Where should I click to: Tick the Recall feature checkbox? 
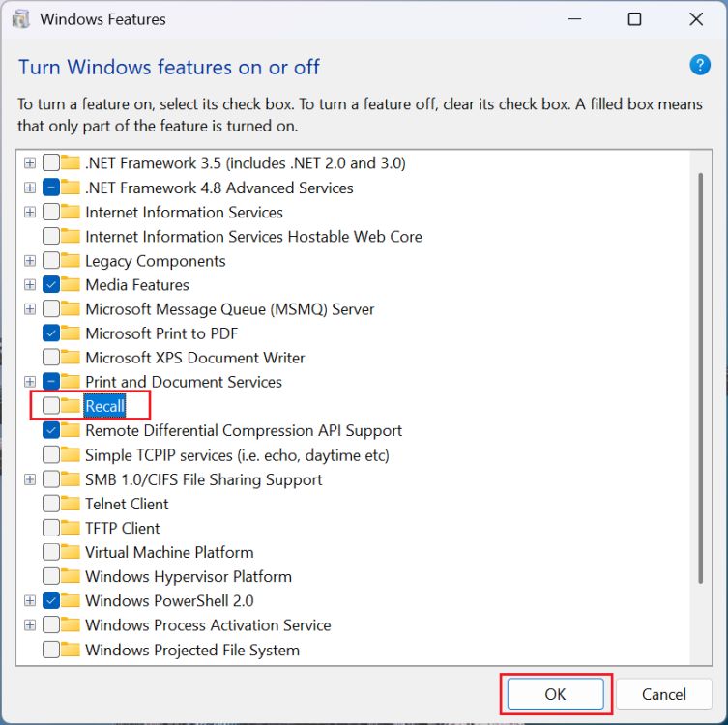[x=51, y=406]
